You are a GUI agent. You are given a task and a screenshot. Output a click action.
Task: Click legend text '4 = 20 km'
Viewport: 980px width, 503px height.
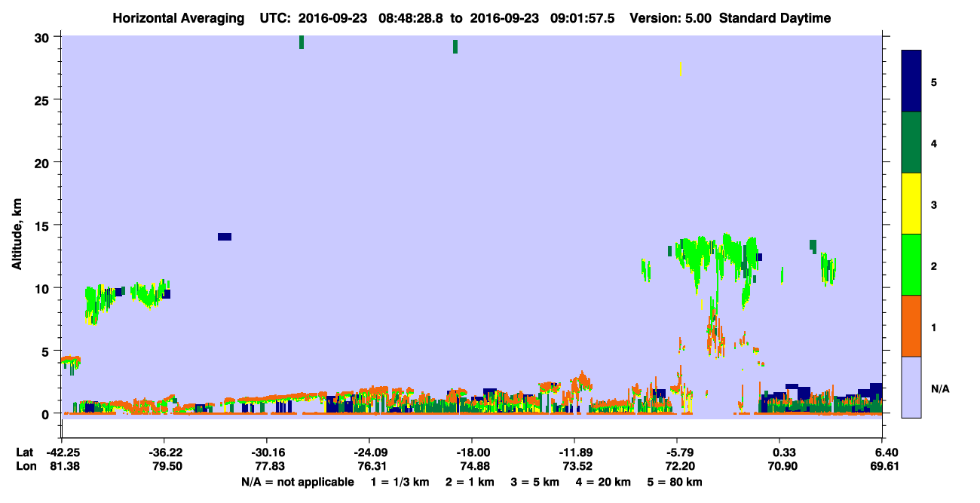click(x=604, y=482)
